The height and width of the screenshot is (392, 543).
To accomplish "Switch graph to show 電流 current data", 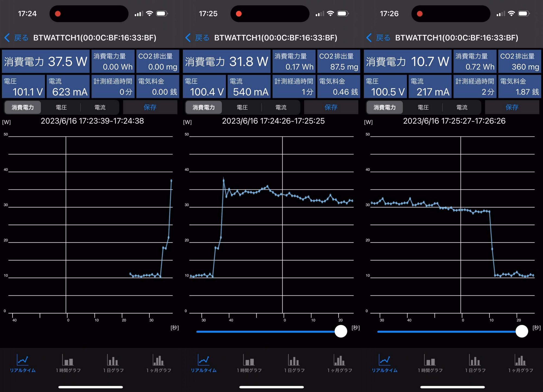I will [x=100, y=107].
